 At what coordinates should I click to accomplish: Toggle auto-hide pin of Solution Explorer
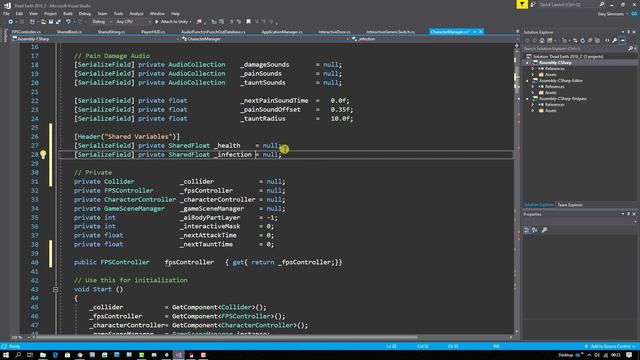[x=629, y=32]
